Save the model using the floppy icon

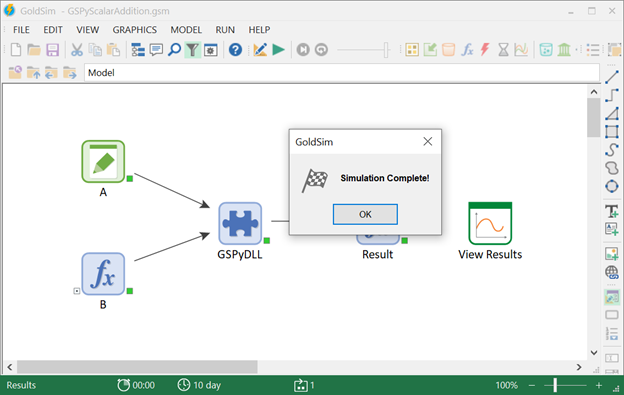pos(53,50)
